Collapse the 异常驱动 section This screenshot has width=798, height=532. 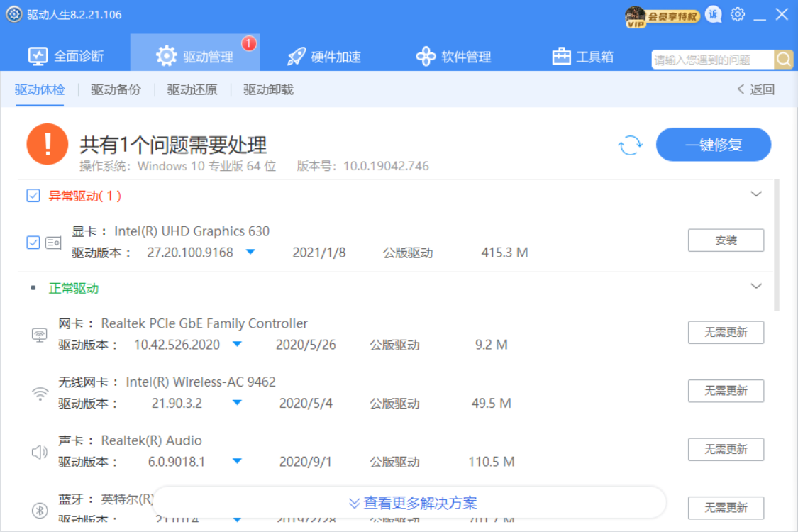pos(756,194)
